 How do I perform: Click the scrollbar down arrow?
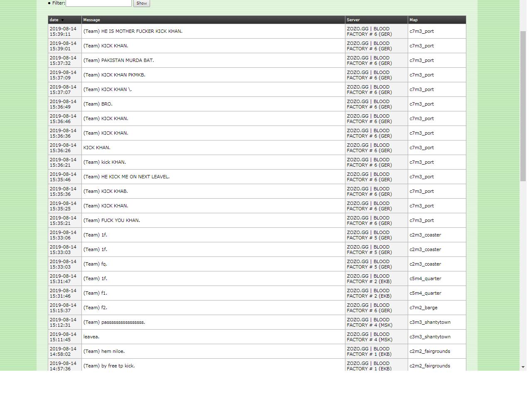click(x=523, y=367)
